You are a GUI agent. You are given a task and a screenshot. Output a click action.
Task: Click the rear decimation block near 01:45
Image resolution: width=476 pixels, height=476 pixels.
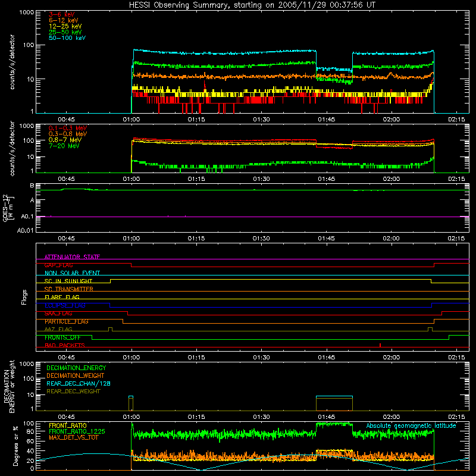point(334,403)
